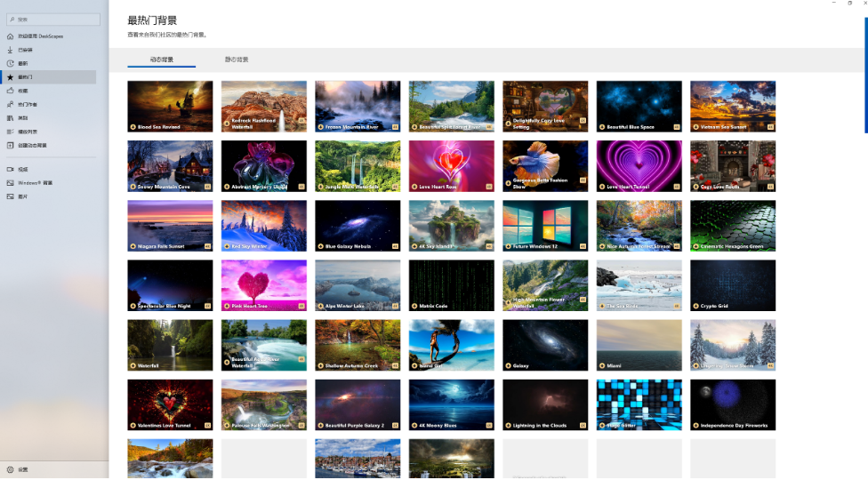Click the create dynamic background plus icon

click(x=11, y=145)
